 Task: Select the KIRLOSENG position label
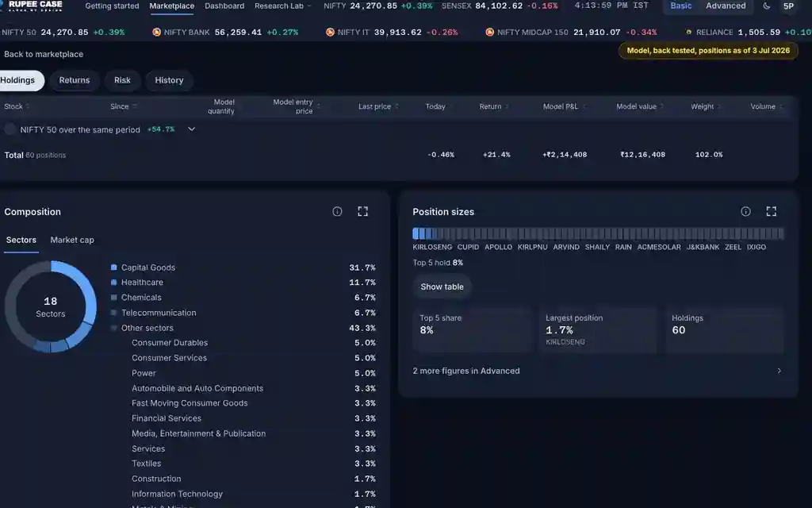pos(432,248)
